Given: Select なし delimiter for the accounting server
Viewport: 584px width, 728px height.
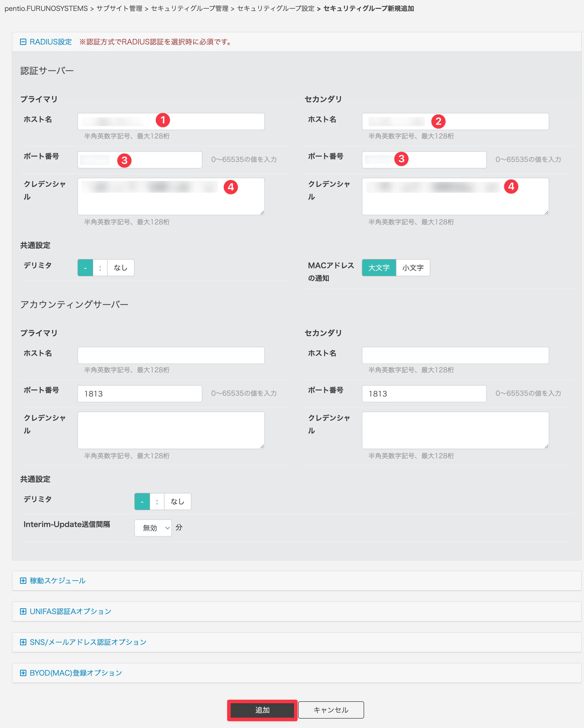Looking at the screenshot, I should point(177,502).
